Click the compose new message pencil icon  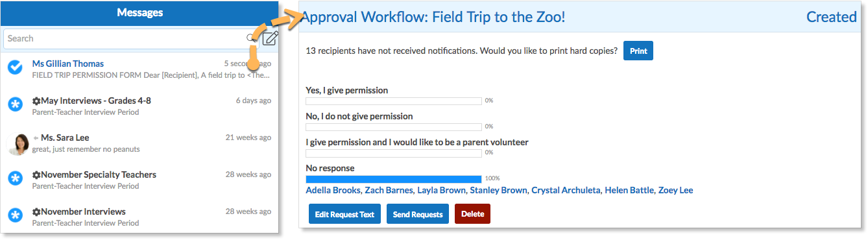click(x=271, y=38)
